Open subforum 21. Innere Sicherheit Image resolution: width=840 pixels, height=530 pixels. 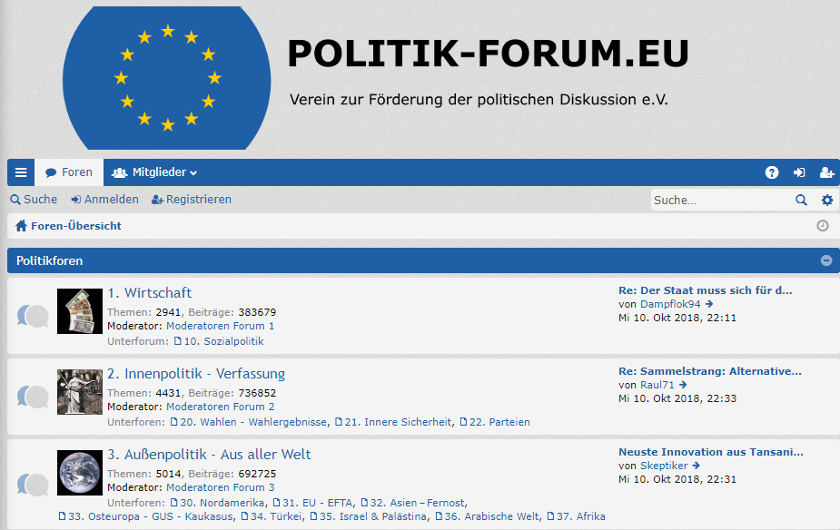(x=393, y=422)
